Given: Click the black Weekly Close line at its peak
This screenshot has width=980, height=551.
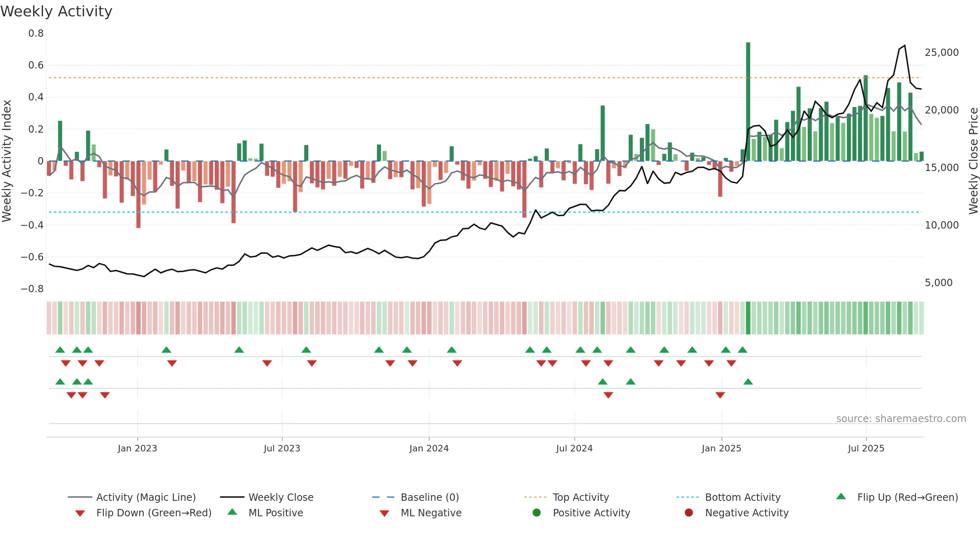Looking at the screenshot, I should pos(905,46).
